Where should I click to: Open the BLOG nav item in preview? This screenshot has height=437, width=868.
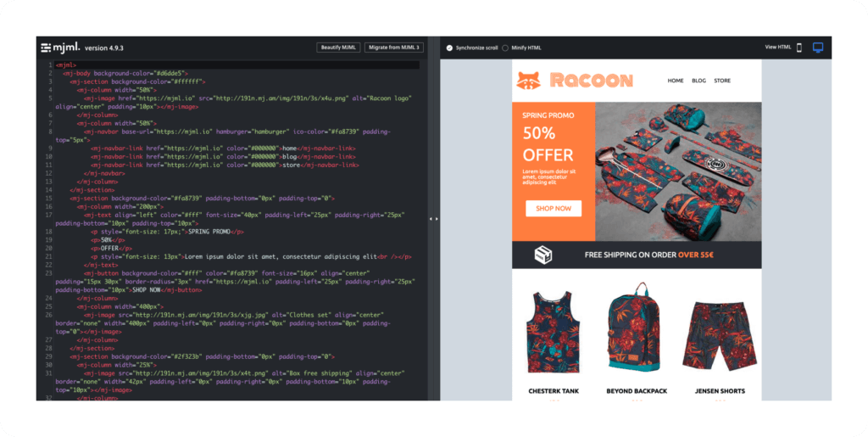[698, 81]
